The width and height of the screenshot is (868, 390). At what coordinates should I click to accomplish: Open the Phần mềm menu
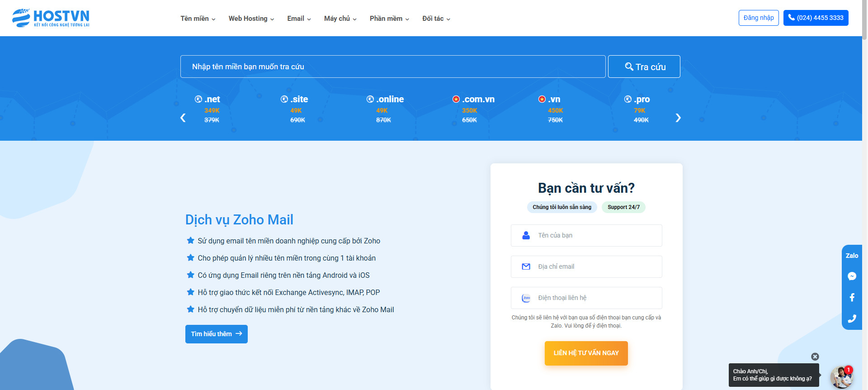tap(389, 19)
